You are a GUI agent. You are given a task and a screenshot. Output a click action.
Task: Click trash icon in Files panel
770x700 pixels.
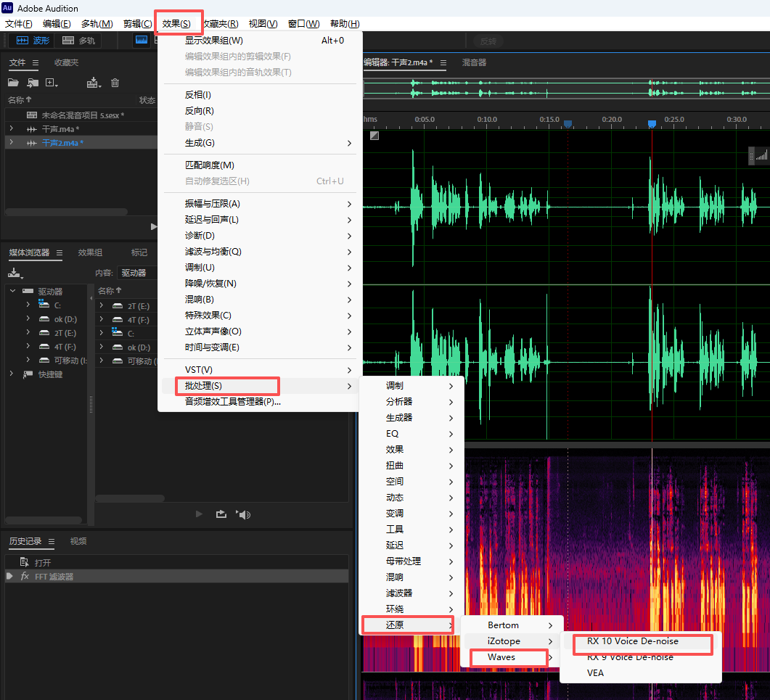[x=115, y=83]
